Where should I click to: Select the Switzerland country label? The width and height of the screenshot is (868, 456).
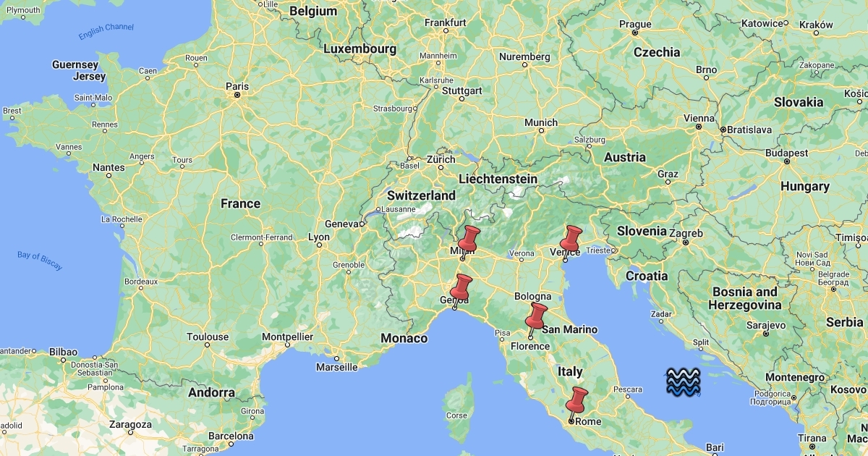click(x=421, y=195)
